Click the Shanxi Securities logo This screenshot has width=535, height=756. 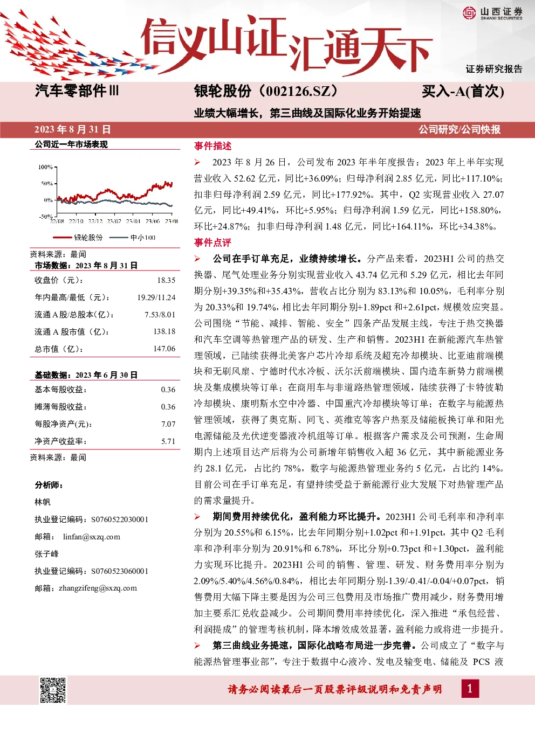tap(493, 13)
